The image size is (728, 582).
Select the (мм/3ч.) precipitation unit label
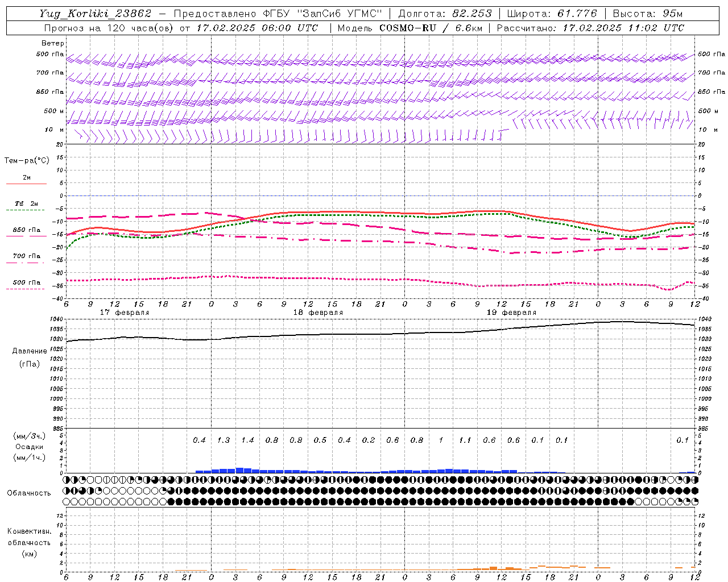(30, 436)
